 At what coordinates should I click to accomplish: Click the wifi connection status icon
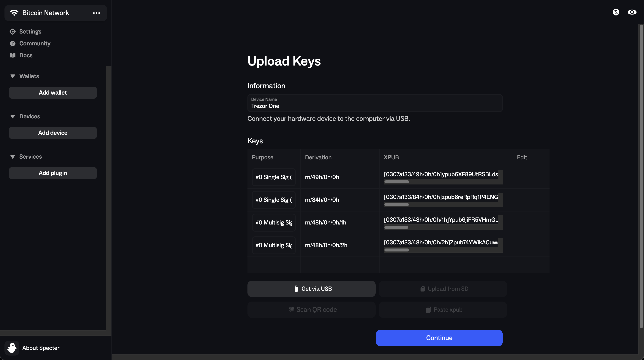[x=14, y=13]
